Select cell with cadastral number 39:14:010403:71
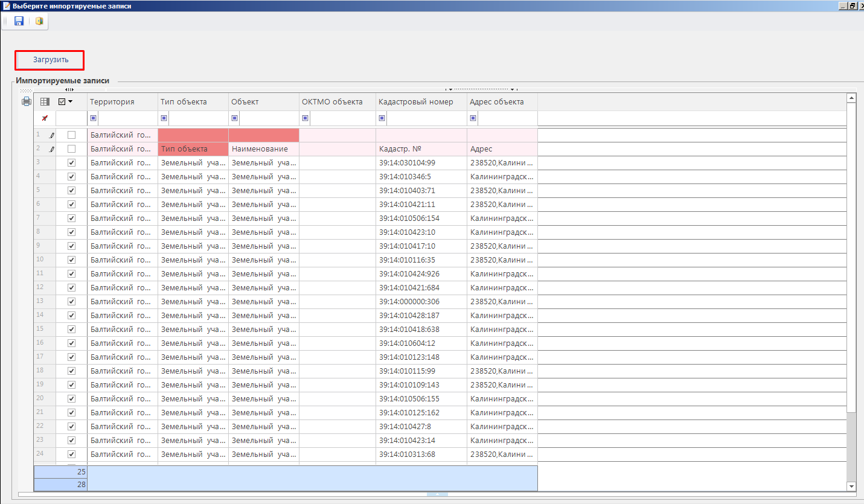The image size is (864, 504). tap(421, 191)
